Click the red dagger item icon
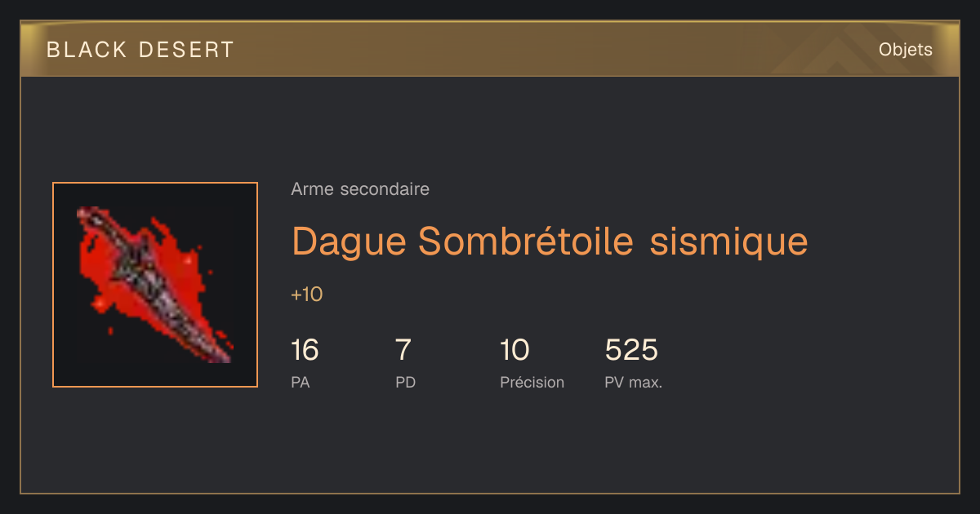 click(155, 285)
